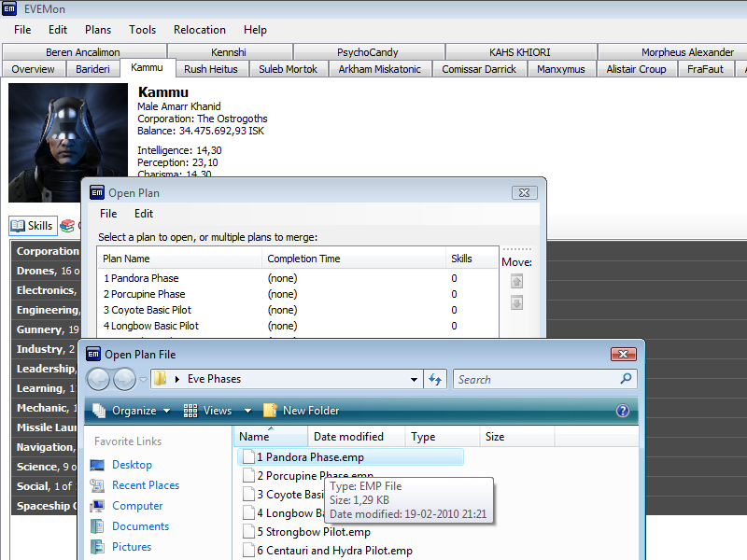The height and width of the screenshot is (560, 747).
Task: Open the Edit menu in EVEMon main window
Action: click(58, 30)
